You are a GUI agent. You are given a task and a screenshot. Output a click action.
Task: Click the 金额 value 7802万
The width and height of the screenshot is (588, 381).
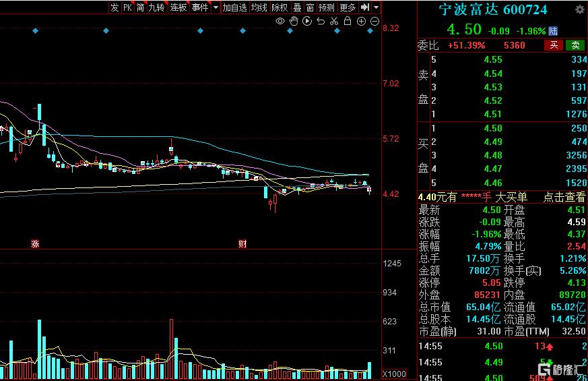point(484,270)
